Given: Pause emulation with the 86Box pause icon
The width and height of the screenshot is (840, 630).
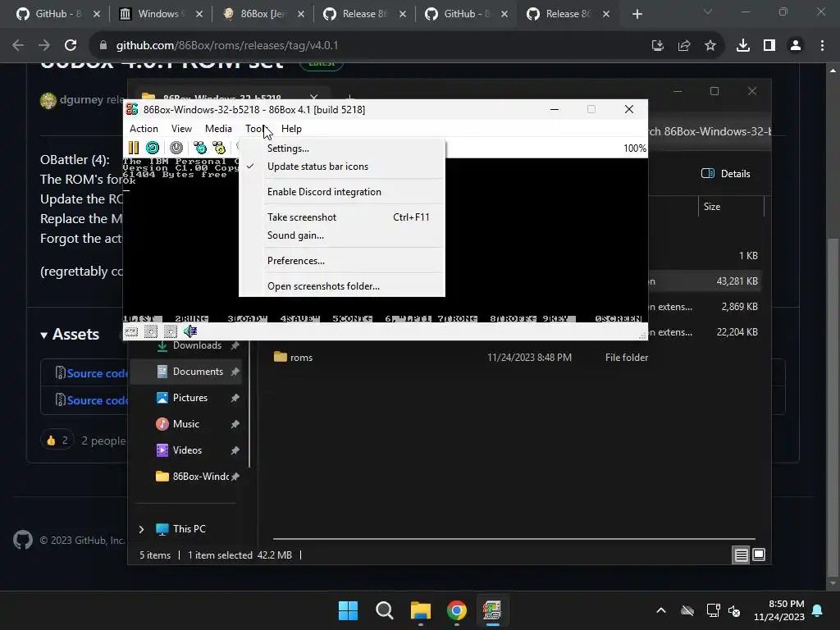Looking at the screenshot, I should 134,148.
